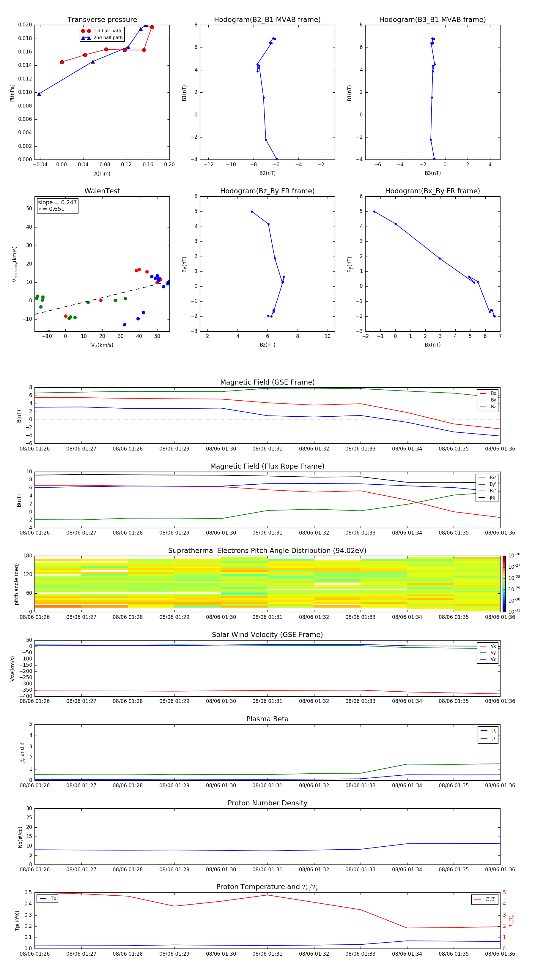The width and height of the screenshot is (535, 980).
Task: Click the 'Pt(nPa)' y-axis label
Action: 12,93
